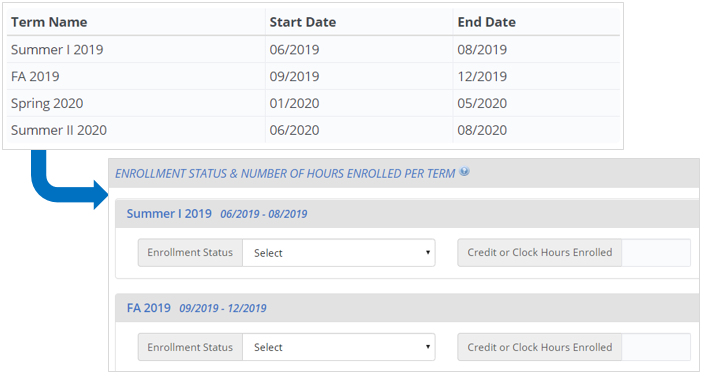Click the Enrollment Status & Number of Hours title
The image size is (702, 374).
285,173
